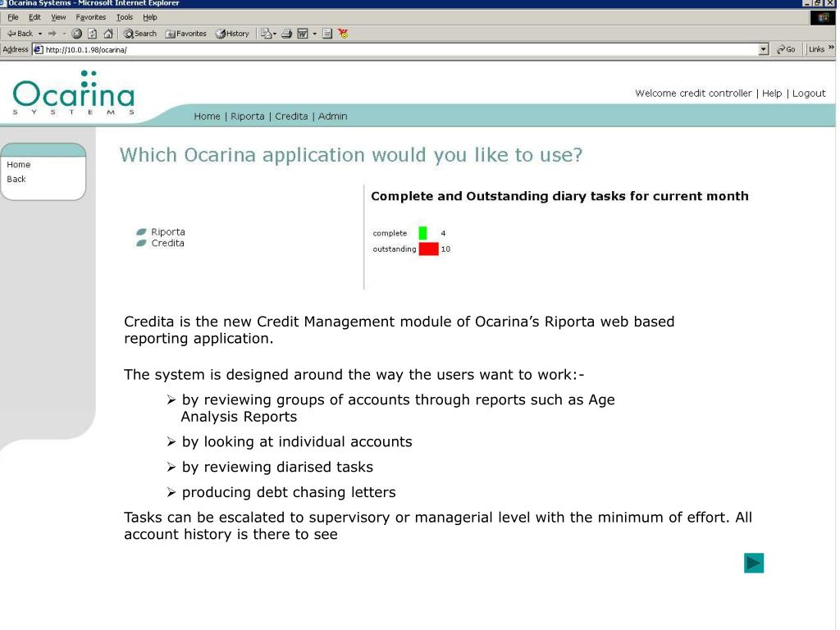Image resolution: width=840 pixels, height=630 pixels.
Task: Open the Help menu in menu bar
Action: click(x=150, y=17)
